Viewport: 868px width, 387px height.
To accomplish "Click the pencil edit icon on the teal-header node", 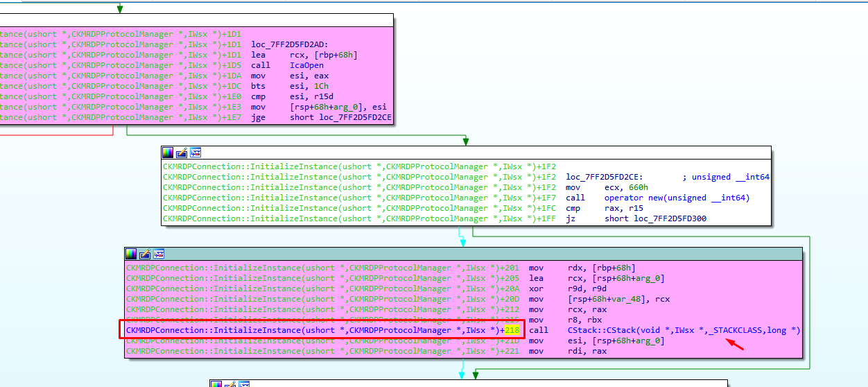I will pos(145,254).
